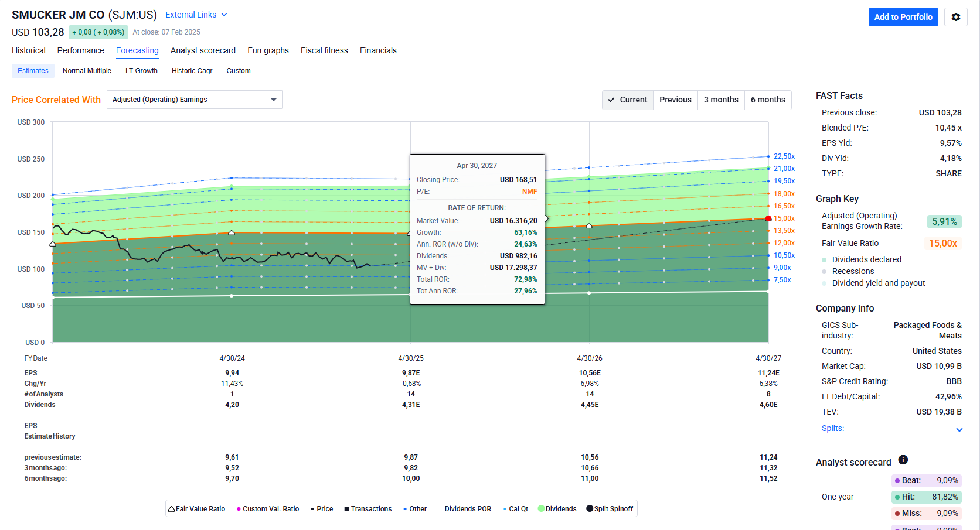The image size is (980, 530).
Task: Click the red fair value endpoint marker
Action: click(768, 218)
